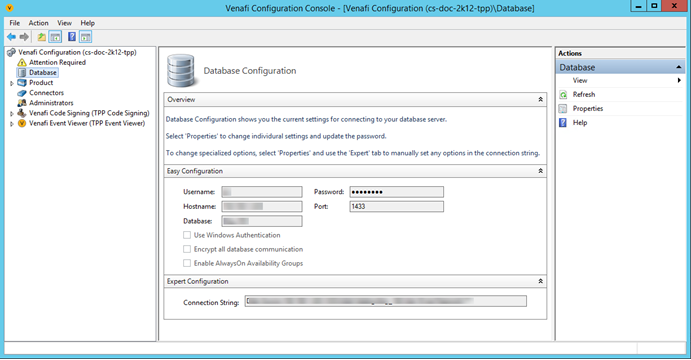Click the Connectors tree node icon

tap(22, 93)
